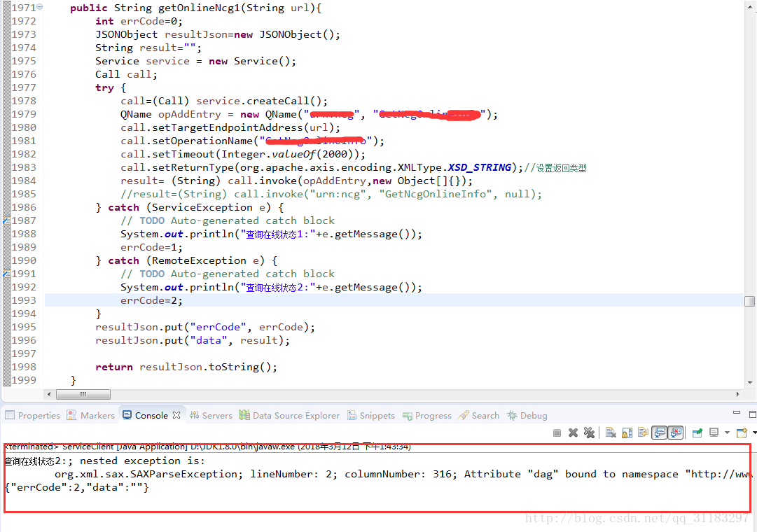Click the SAXParseException line in console
Screen dimensions: 757x532
click(403, 474)
